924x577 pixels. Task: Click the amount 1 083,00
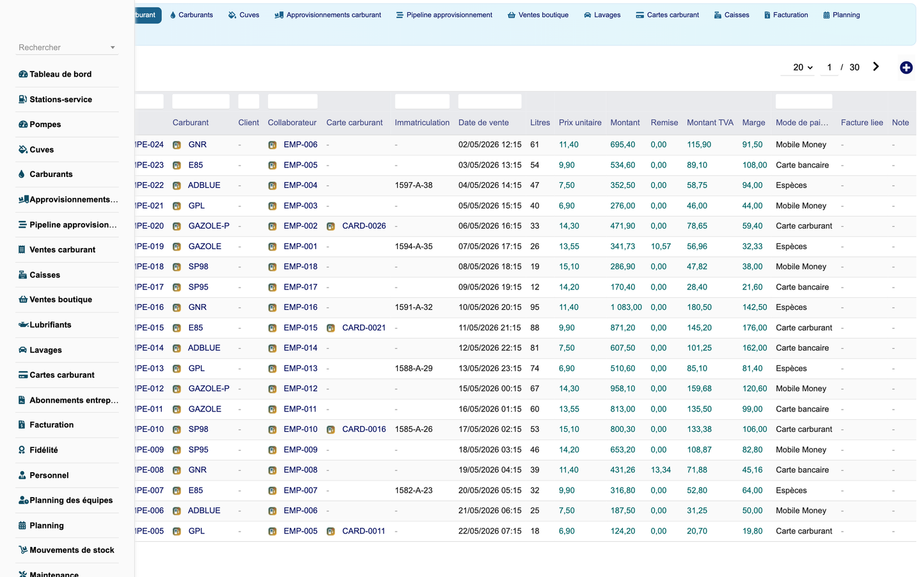pyautogui.click(x=626, y=307)
